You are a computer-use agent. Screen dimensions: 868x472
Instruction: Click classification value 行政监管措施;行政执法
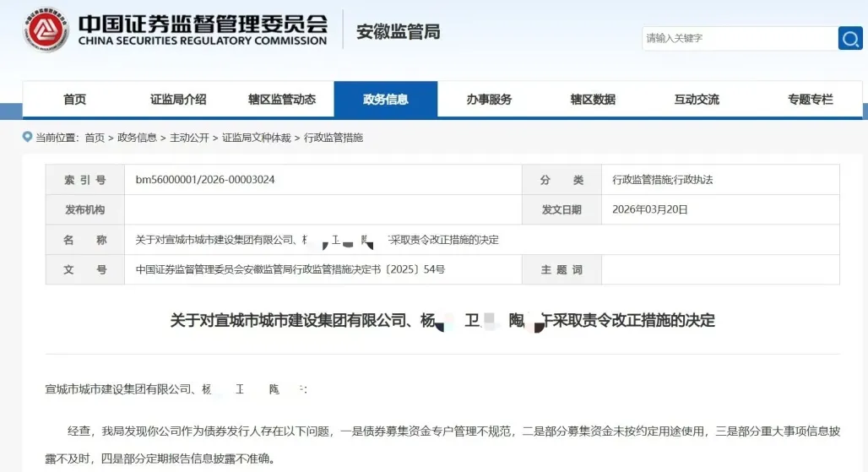click(662, 180)
